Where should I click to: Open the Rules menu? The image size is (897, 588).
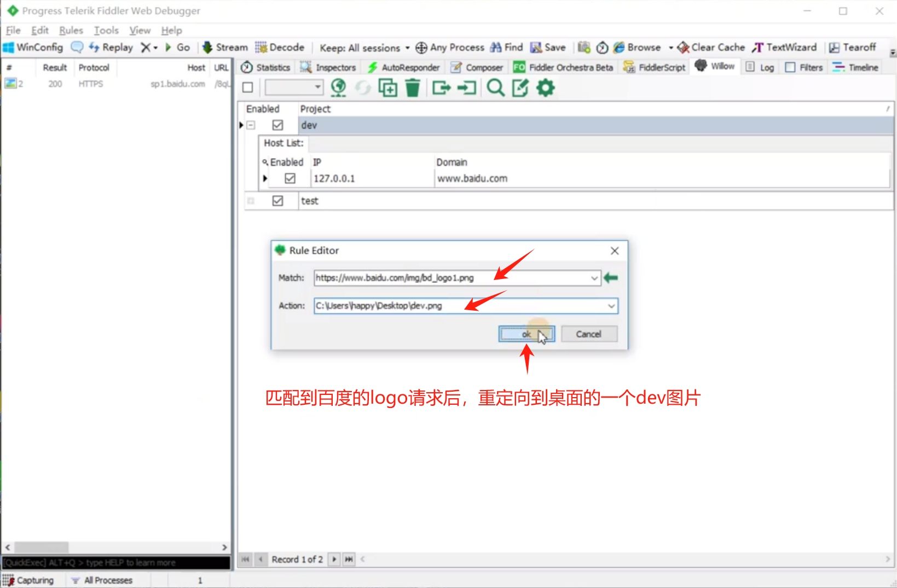(x=71, y=31)
